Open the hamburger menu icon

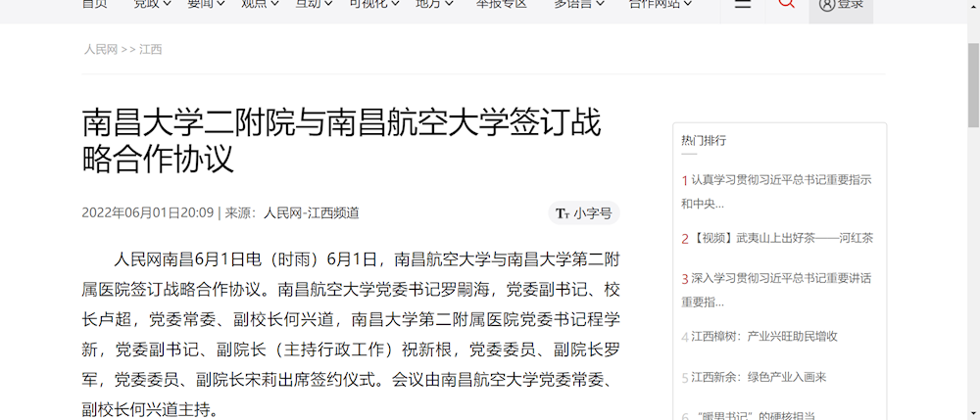[743, 3]
